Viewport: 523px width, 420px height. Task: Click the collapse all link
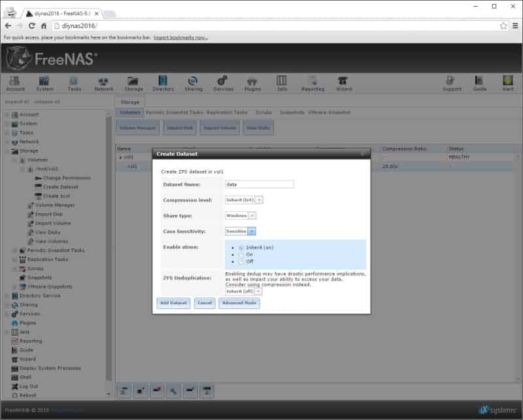[x=47, y=102]
